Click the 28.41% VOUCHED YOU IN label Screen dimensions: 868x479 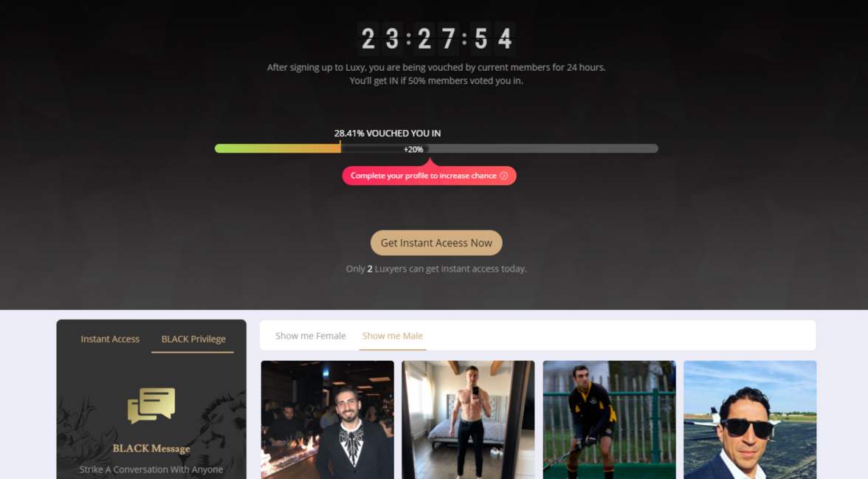click(x=387, y=134)
